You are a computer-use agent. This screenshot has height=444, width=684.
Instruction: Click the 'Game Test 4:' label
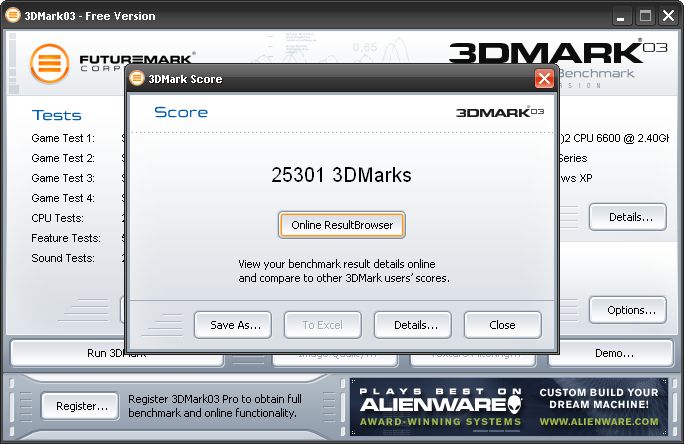click(x=63, y=198)
